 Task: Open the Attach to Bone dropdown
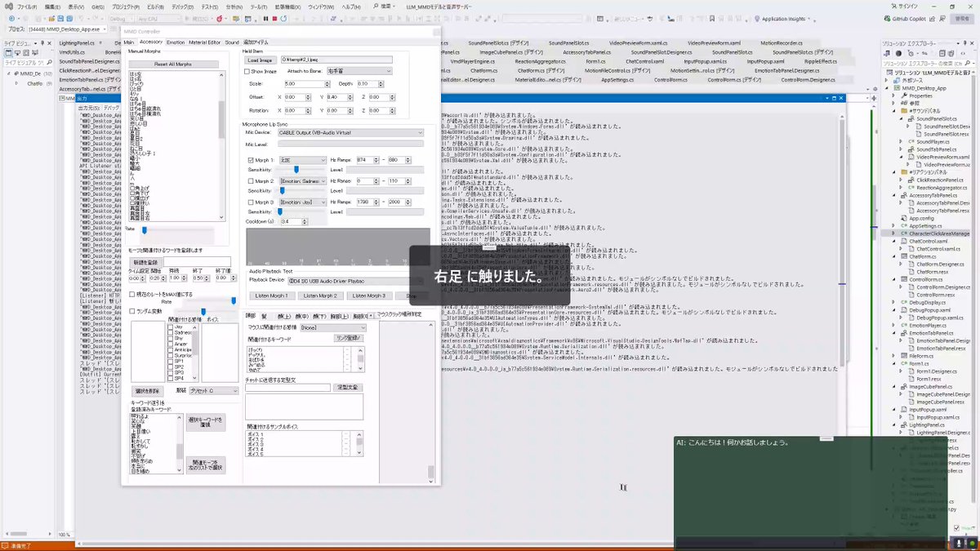click(x=359, y=71)
